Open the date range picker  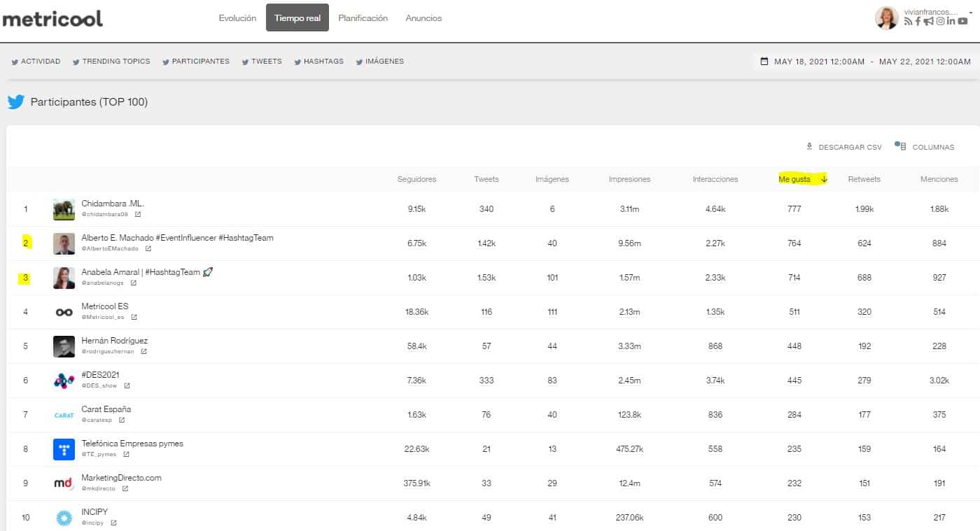click(865, 62)
